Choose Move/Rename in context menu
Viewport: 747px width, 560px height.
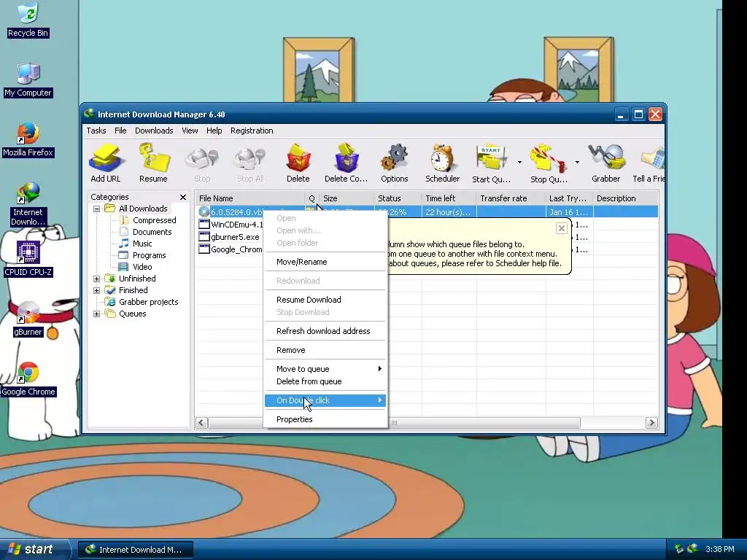pyautogui.click(x=325, y=262)
